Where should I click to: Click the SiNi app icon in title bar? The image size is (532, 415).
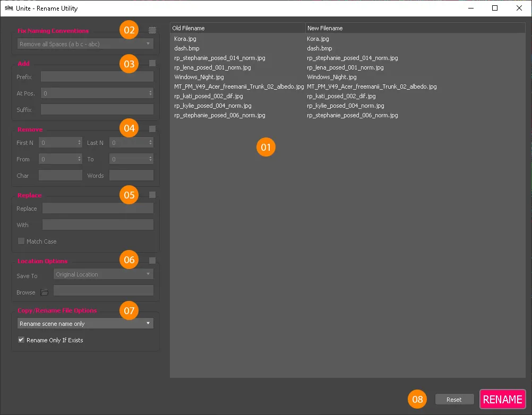(x=9, y=8)
